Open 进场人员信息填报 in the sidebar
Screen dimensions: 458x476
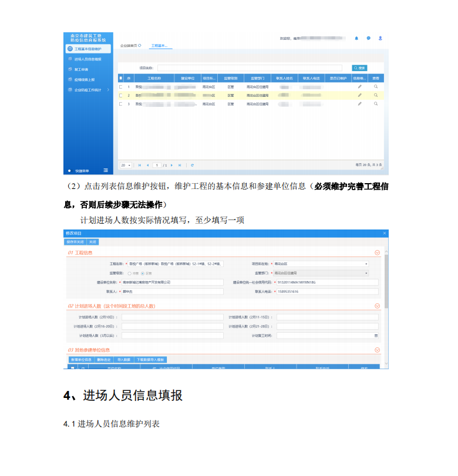pyautogui.click(x=88, y=59)
